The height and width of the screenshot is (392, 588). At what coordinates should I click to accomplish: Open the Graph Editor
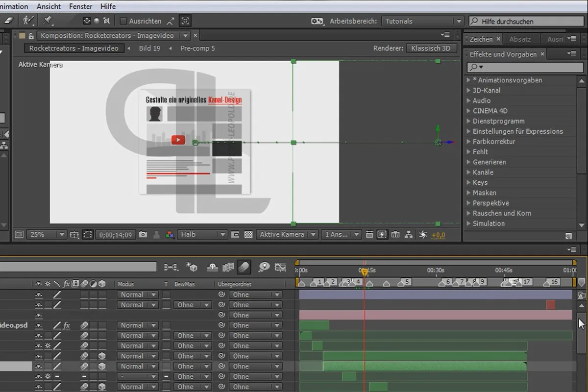click(x=280, y=267)
